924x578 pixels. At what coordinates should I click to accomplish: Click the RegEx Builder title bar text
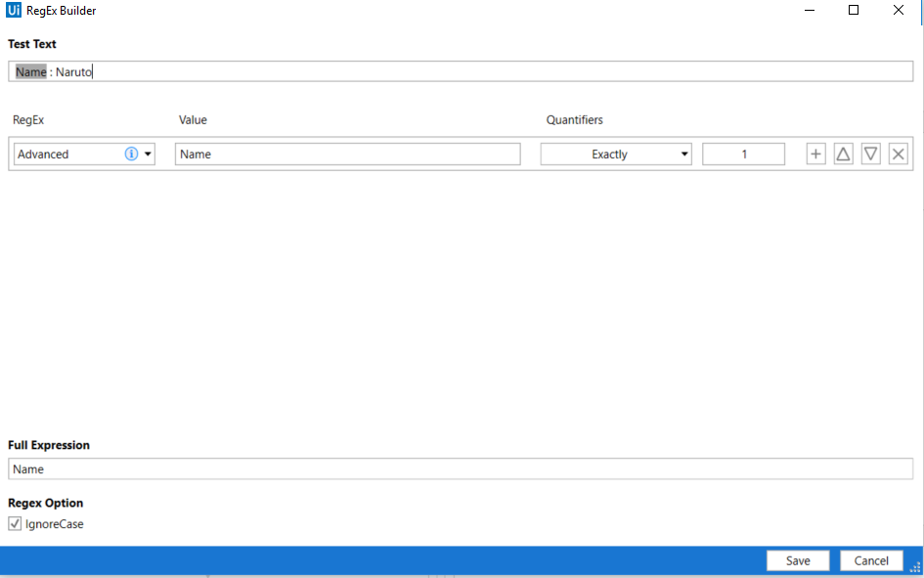(x=62, y=11)
